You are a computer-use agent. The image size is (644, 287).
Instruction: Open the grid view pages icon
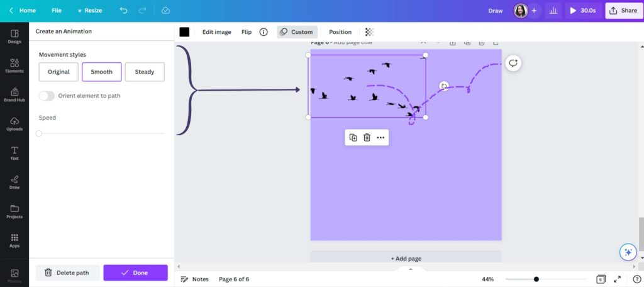[x=601, y=279]
